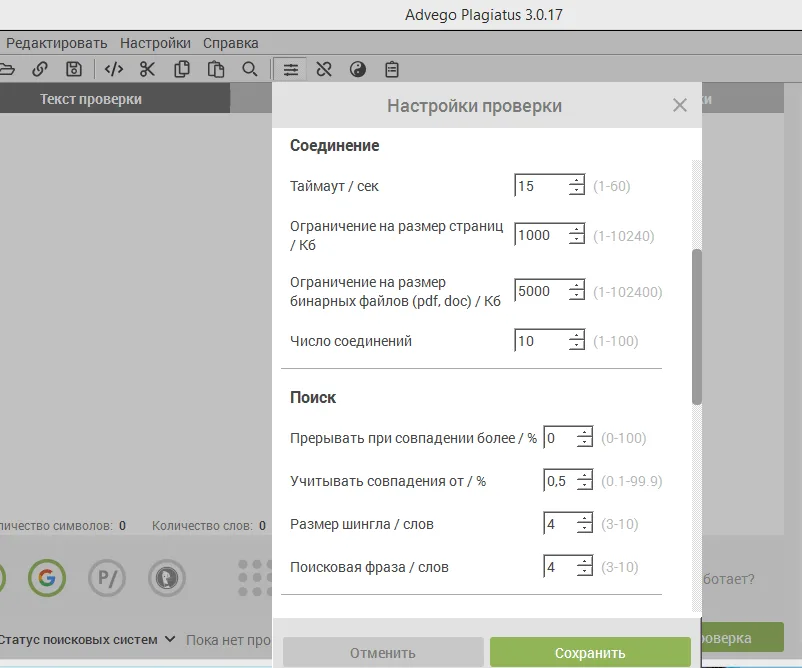This screenshot has height=668, width=802.
Task: Click the magnifier search icon
Action: point(250,69)
